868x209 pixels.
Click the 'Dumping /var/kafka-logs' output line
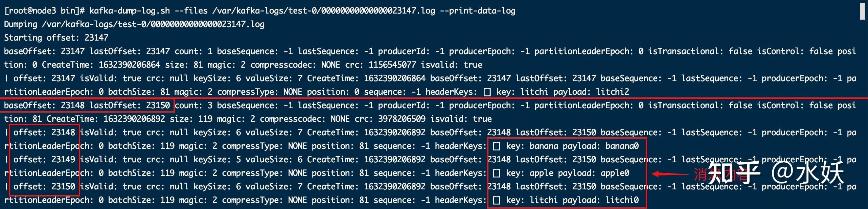pos(134,24)
